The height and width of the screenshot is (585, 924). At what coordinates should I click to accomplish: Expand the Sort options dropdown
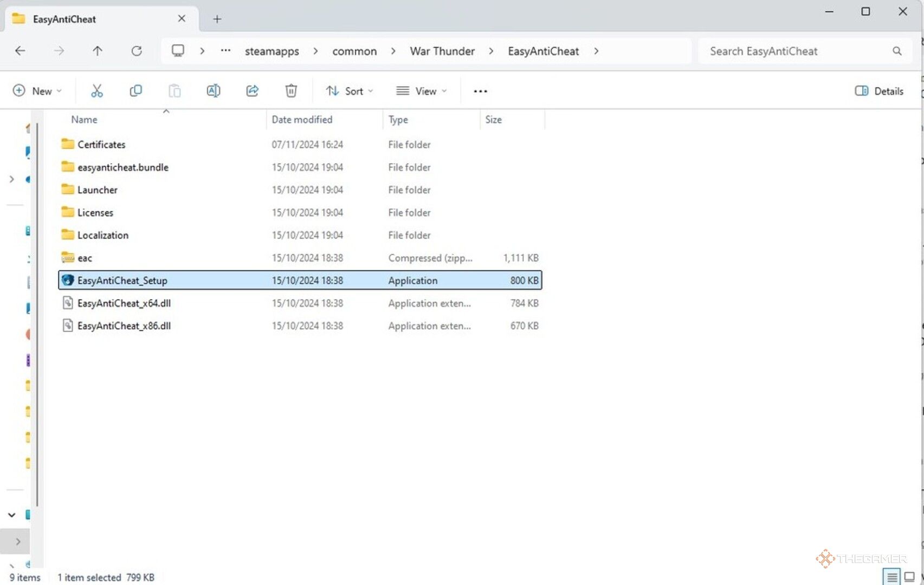click(x=350, y=91)
